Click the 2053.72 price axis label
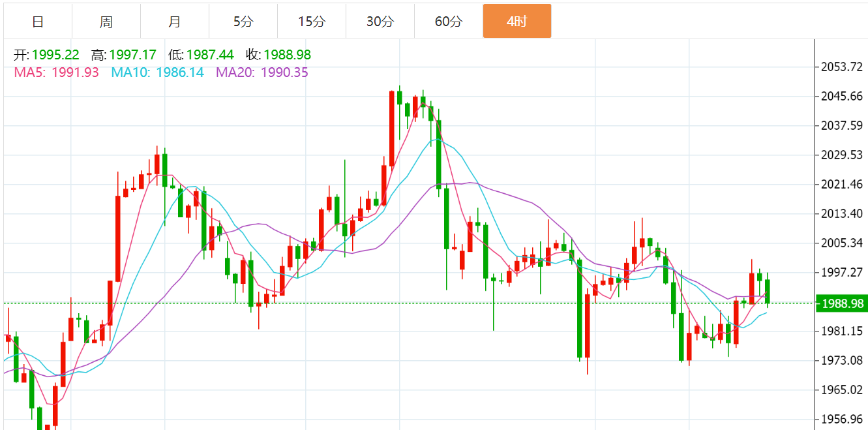This screenshot has width=868, height=430. click(842, 67)
